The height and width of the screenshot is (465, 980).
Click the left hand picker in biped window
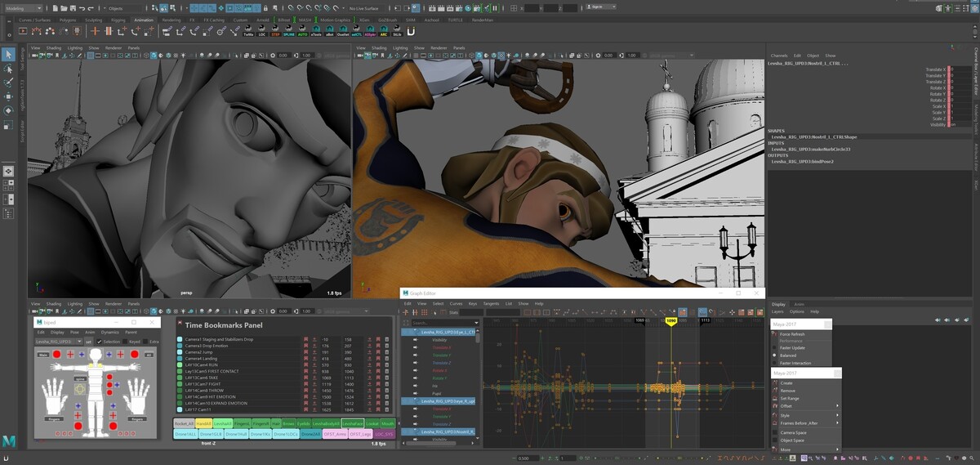[x=53, y=395]
